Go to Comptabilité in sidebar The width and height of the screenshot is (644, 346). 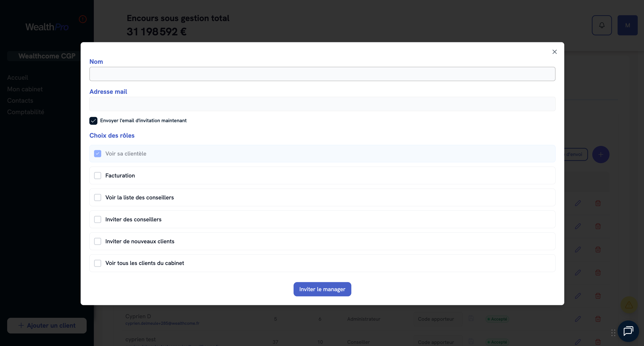tap(26, 112)
